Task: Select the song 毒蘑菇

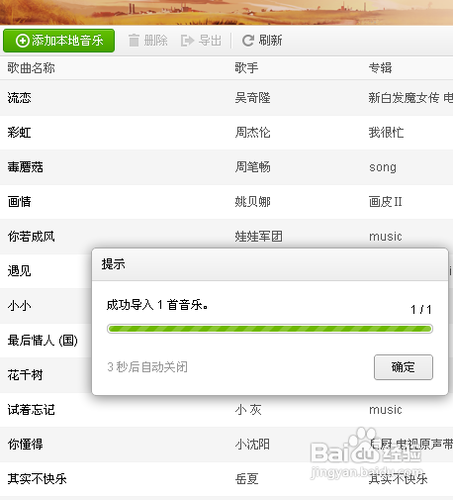Action: (x=25, y=167)
